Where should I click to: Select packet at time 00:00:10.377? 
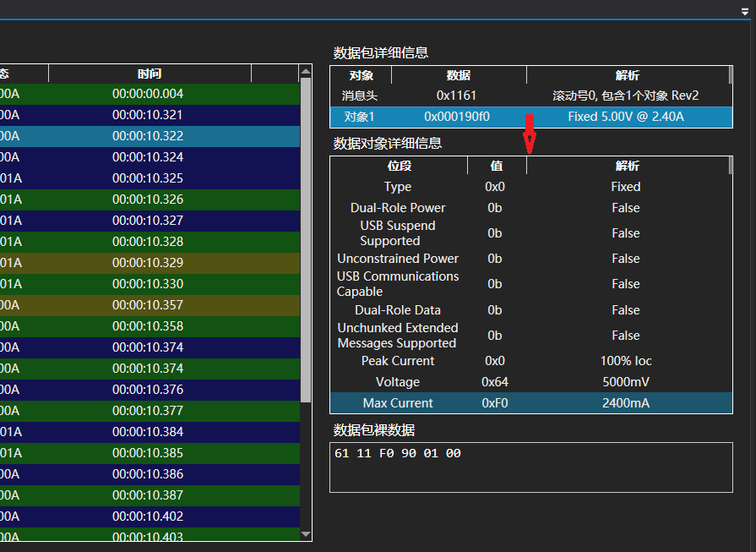click(x=150, y=411)
